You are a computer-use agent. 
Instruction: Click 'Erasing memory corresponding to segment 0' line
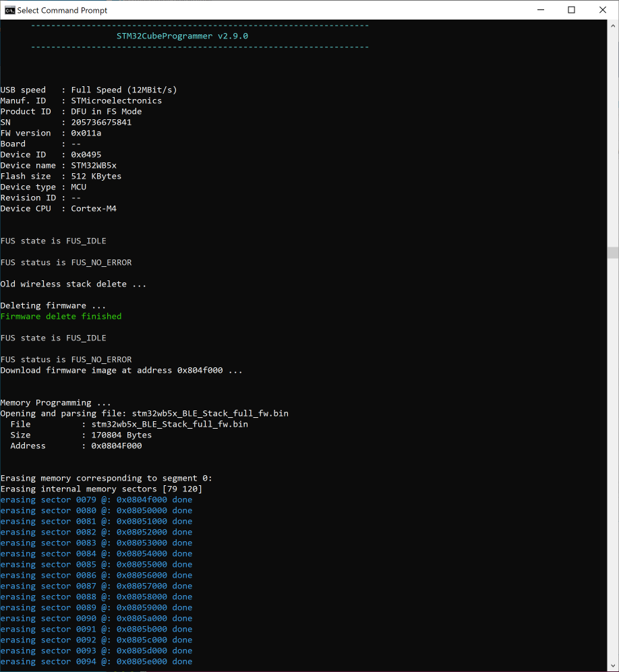(107, 479)
